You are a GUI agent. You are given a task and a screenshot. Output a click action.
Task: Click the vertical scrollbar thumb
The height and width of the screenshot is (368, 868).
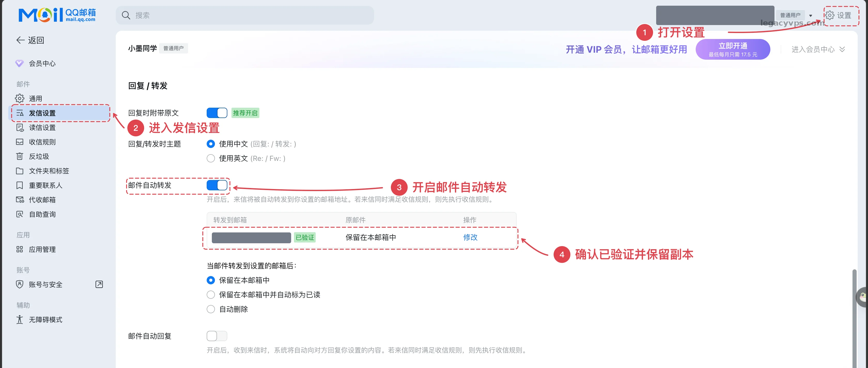click(854, 318)
